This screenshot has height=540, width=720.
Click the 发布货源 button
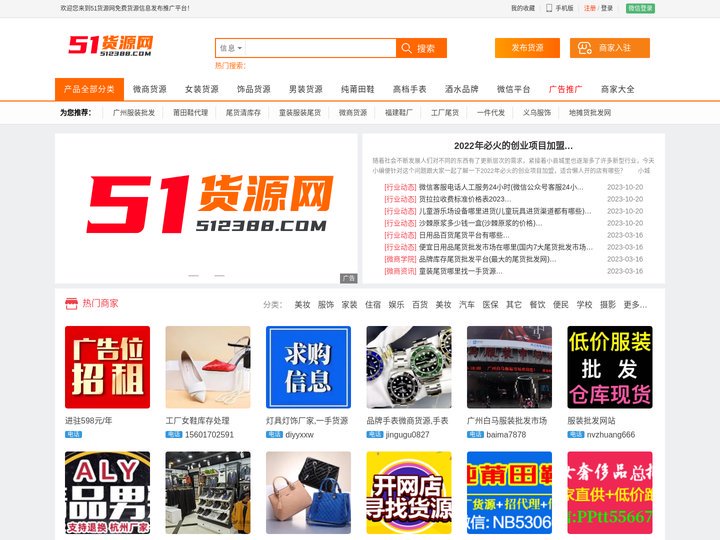coord(527,48)
